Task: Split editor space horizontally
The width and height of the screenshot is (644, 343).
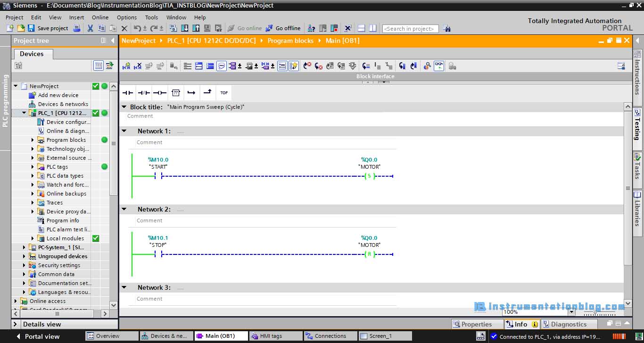Action: 361,28
